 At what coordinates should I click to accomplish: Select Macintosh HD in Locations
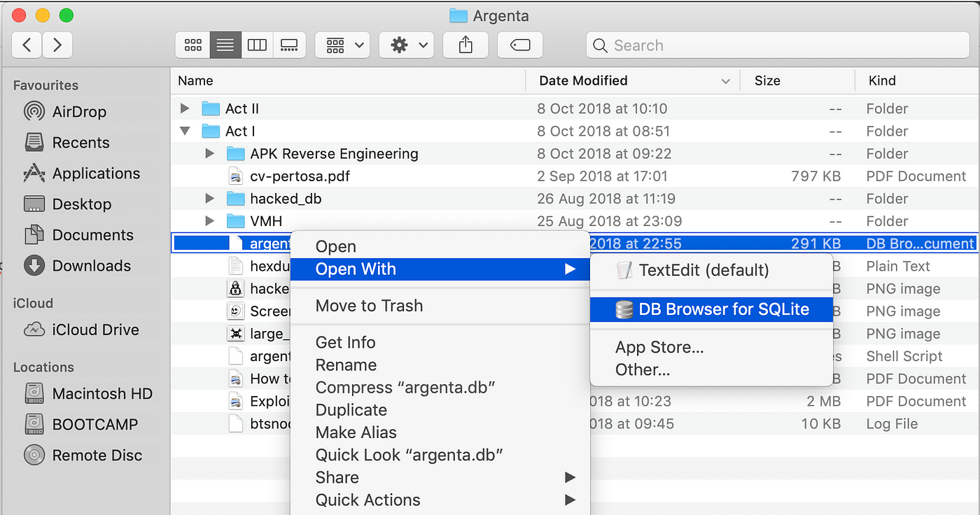pyautogui.click(x=88, y=394)
